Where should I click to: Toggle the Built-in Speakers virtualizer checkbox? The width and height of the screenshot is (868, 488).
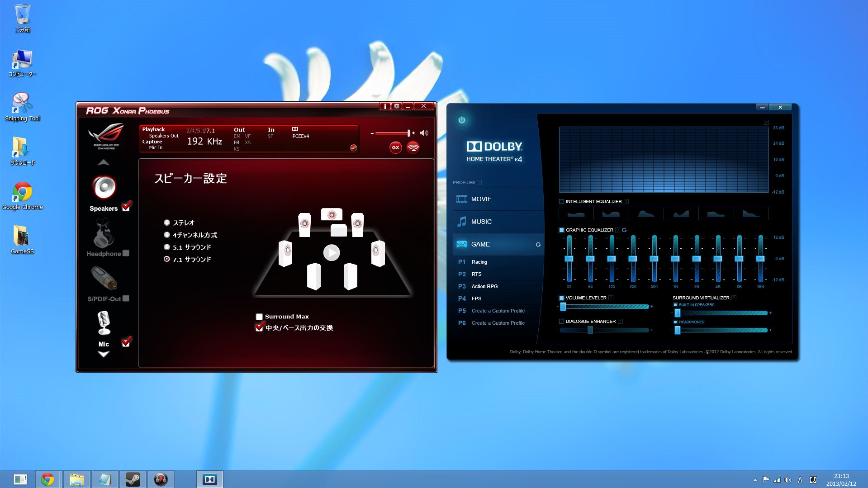coord(676,305)
